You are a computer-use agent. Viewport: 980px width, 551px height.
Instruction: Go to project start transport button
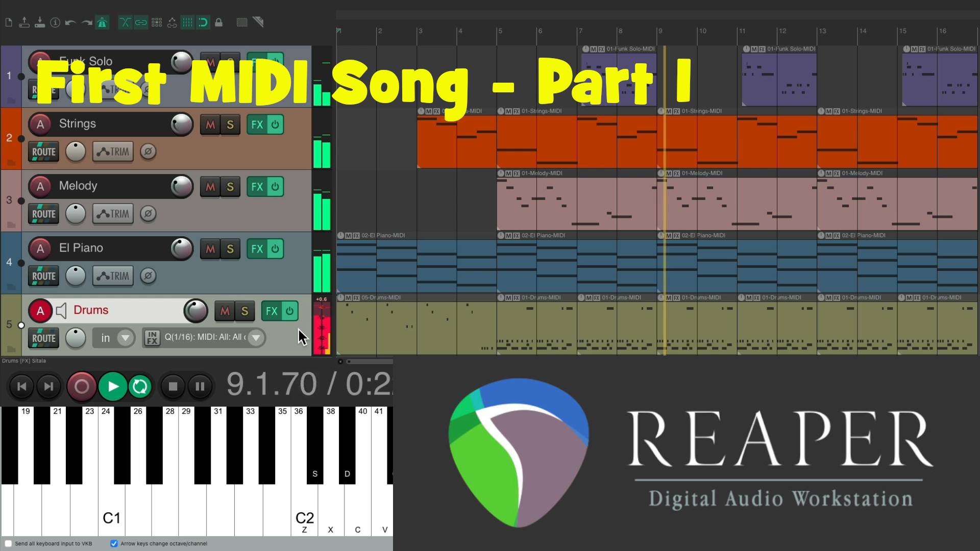coord(21,387)
